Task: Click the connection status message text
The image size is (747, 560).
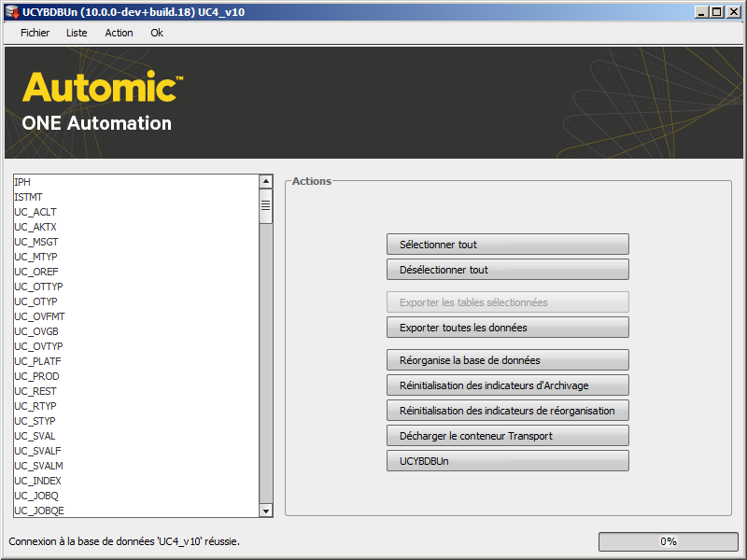Action: tap(124, 541)
